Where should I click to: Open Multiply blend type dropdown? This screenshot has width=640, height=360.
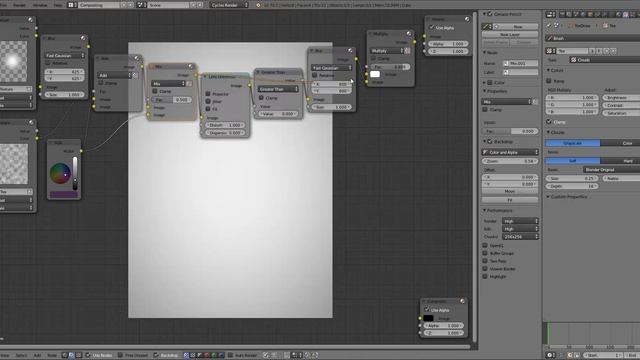[387, 51]
